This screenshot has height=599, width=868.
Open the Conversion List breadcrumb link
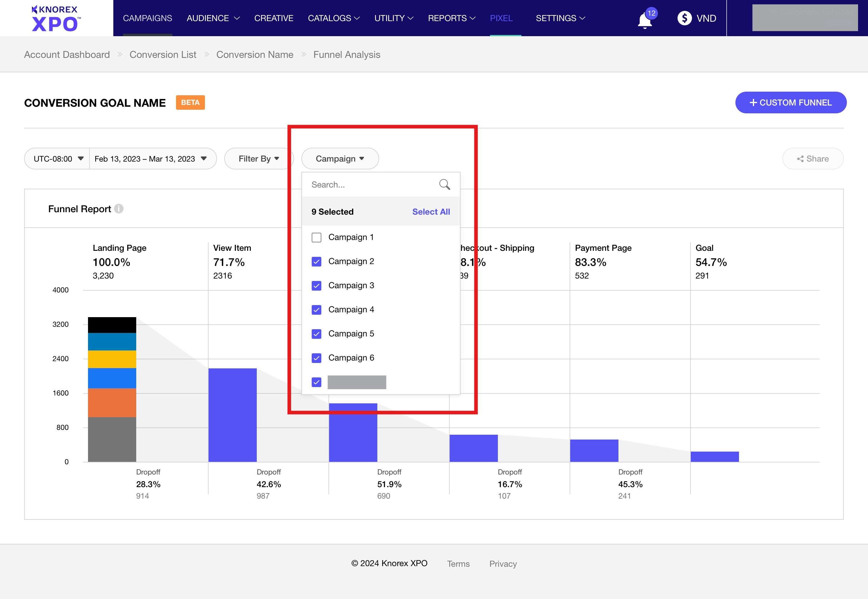point(163,55)
